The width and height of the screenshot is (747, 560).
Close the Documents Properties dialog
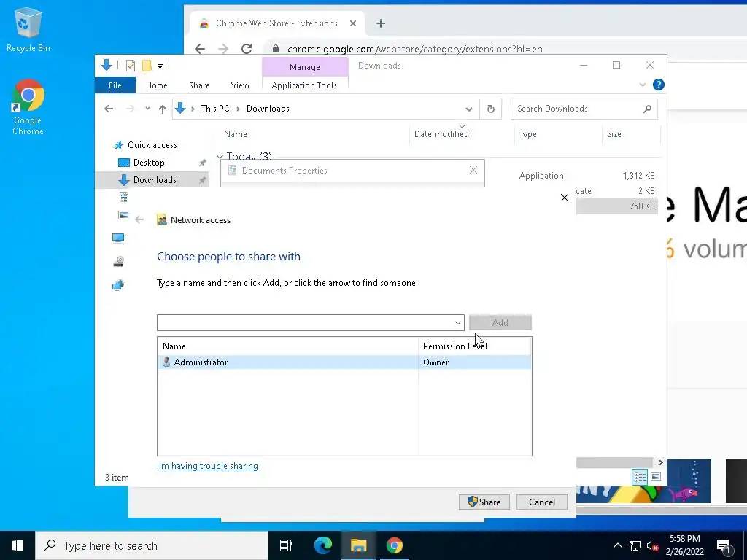473,170
